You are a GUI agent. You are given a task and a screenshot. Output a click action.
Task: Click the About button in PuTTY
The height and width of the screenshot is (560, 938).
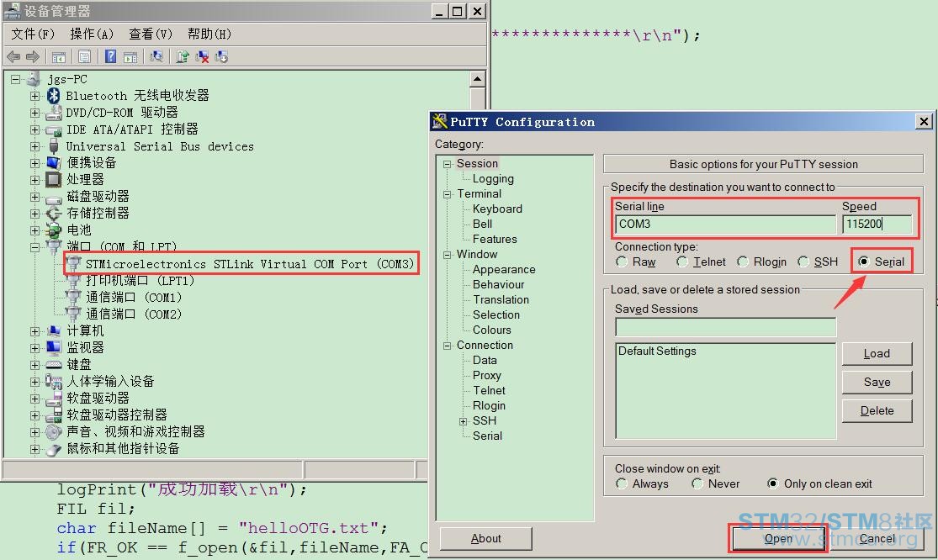485,538
